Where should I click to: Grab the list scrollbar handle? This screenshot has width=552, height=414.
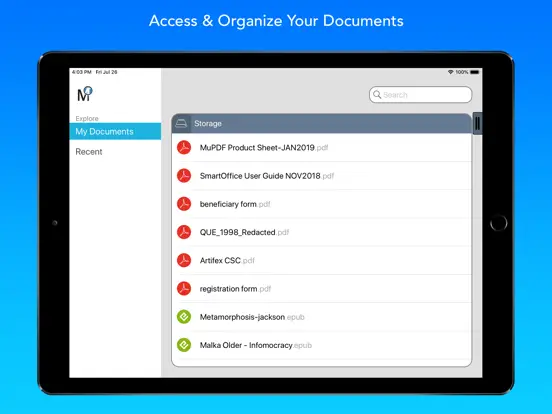click(x=477, y=123)
